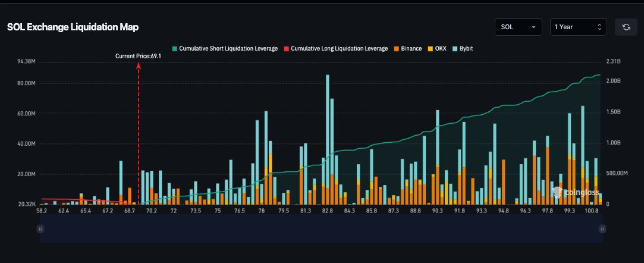Image resolution: width=644 pixels, height=263 pixels.
Task: Click the x-axis label 72
Action: [173, 211]
